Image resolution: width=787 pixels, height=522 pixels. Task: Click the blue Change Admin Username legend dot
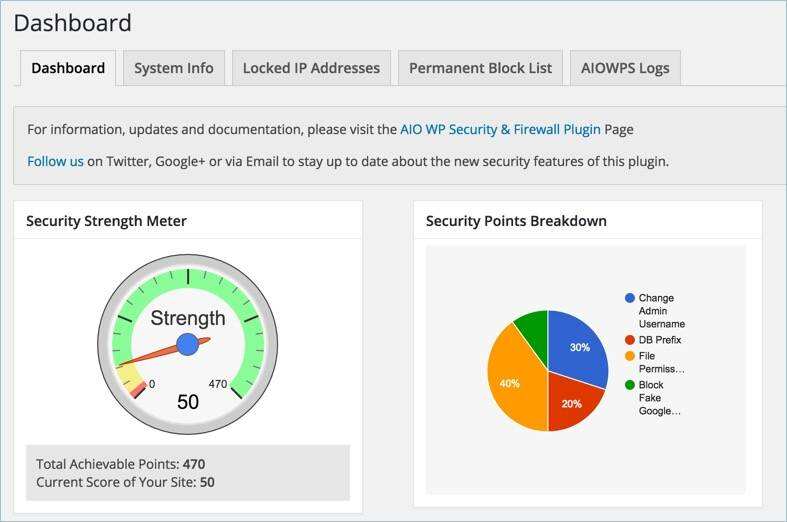pos(630,298)
